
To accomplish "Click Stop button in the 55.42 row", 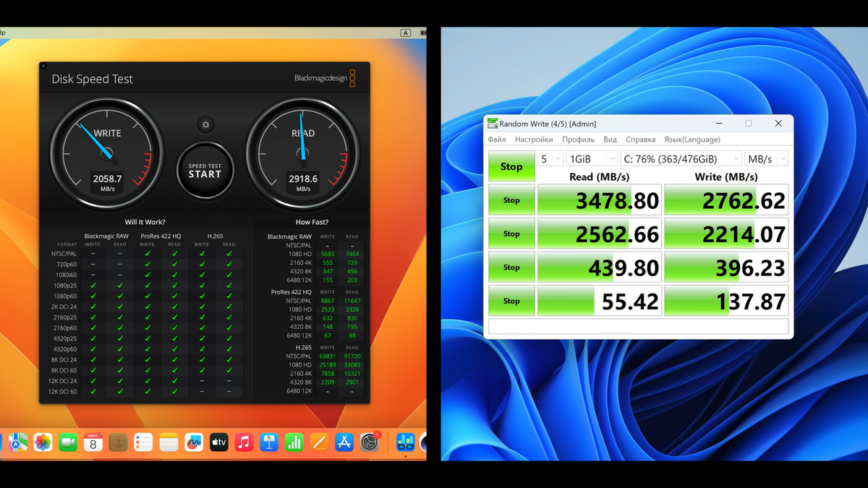I will point(511,301).
